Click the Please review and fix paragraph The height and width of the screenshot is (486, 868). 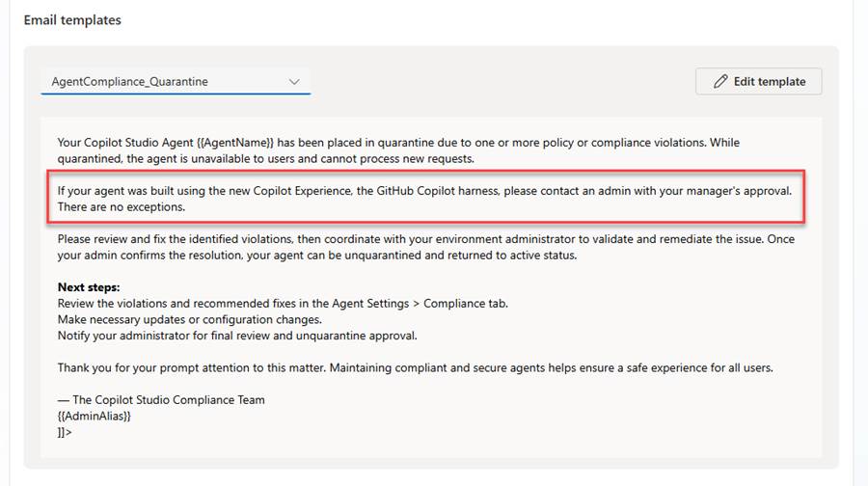point(426,247)
